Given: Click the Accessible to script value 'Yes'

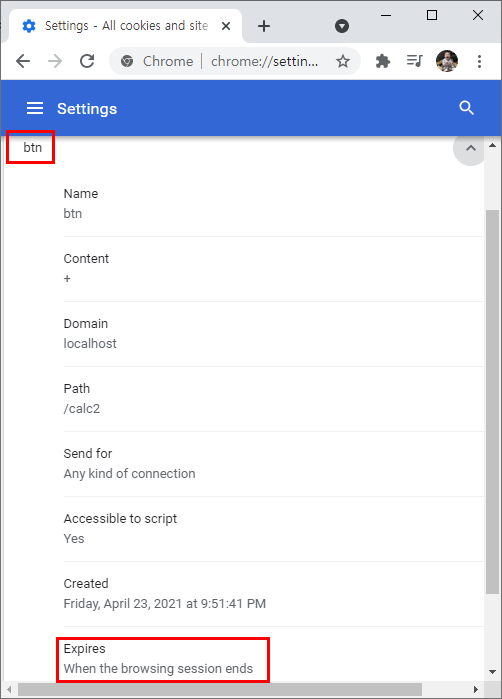Looking at the screenshot, I should (74, 539).
